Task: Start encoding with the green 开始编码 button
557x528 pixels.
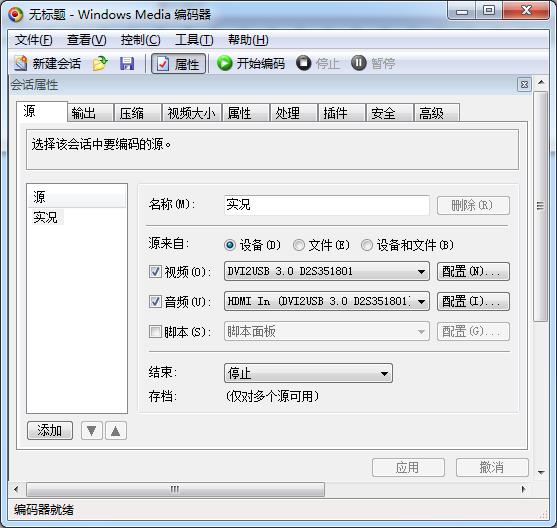Action: click(x=251, y=64)
